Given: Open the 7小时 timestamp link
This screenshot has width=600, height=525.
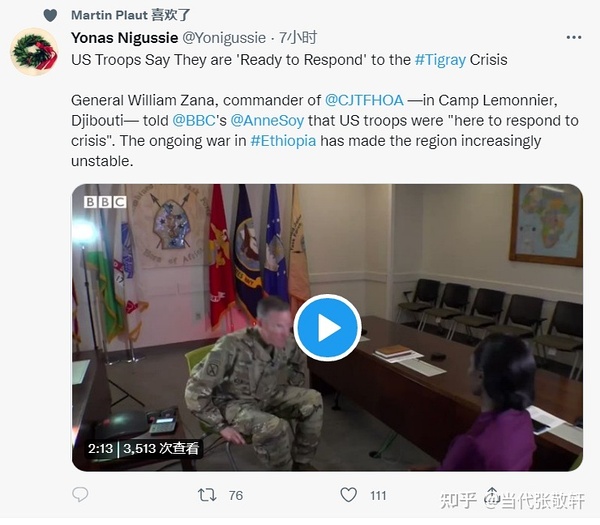Looking at the screenshot, I should tap(298, 38).
